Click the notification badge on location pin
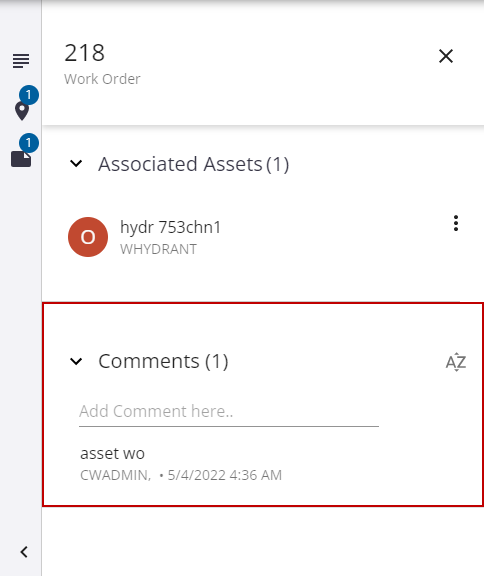Viewport: 484px width, 576px height. 29,95
